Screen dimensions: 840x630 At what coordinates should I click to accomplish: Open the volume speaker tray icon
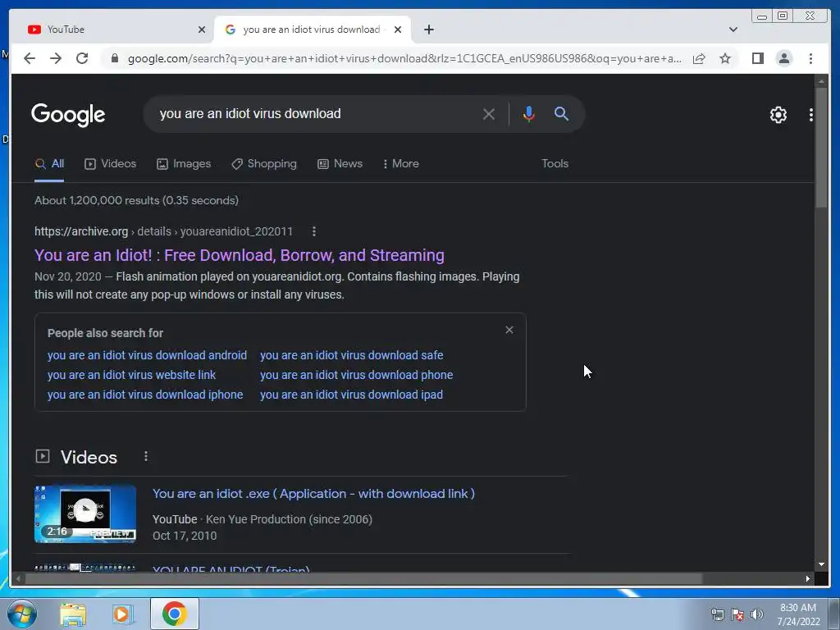click(757, 614)
